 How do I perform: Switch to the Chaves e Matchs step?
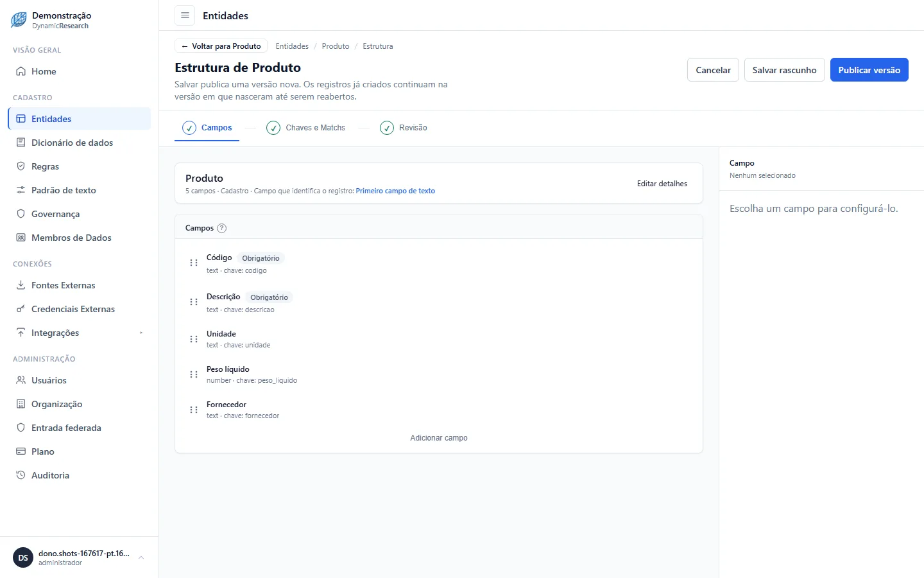305,128
